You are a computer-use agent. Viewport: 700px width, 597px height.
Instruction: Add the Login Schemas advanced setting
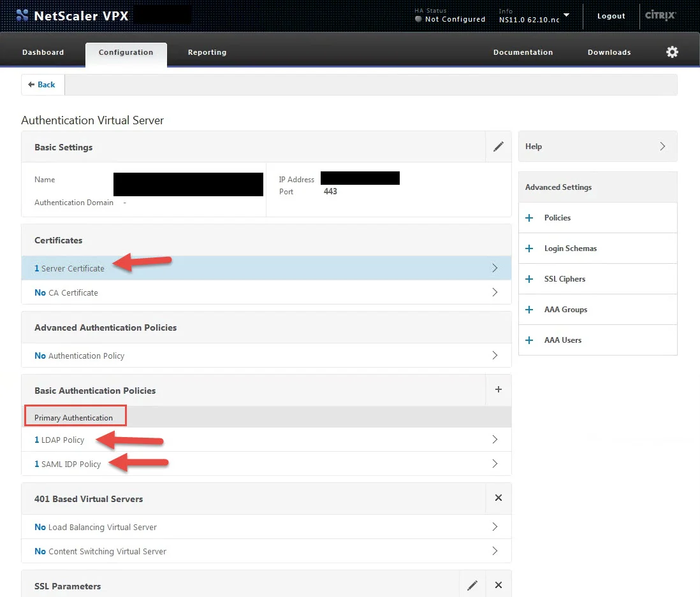point(529,248)
